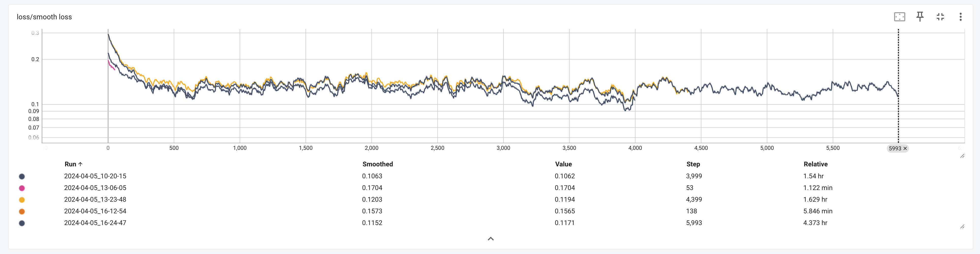Screen dimensions: 980x254
Task: Select run 2024-04-05_16-24-47 row
Action: tap(95, 223)
